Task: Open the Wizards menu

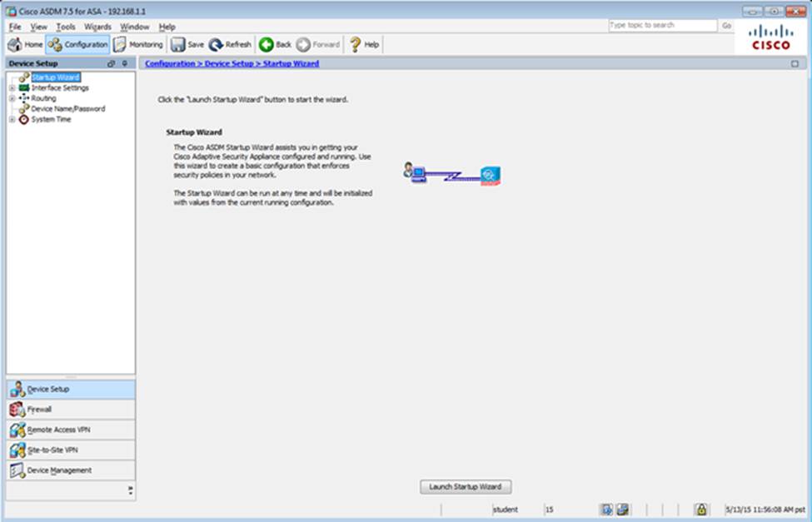Action: [x=97, y=27]
